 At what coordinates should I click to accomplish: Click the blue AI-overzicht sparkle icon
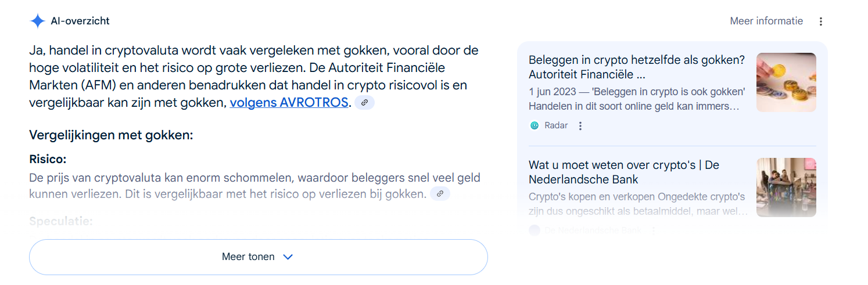tap(37, 21)
